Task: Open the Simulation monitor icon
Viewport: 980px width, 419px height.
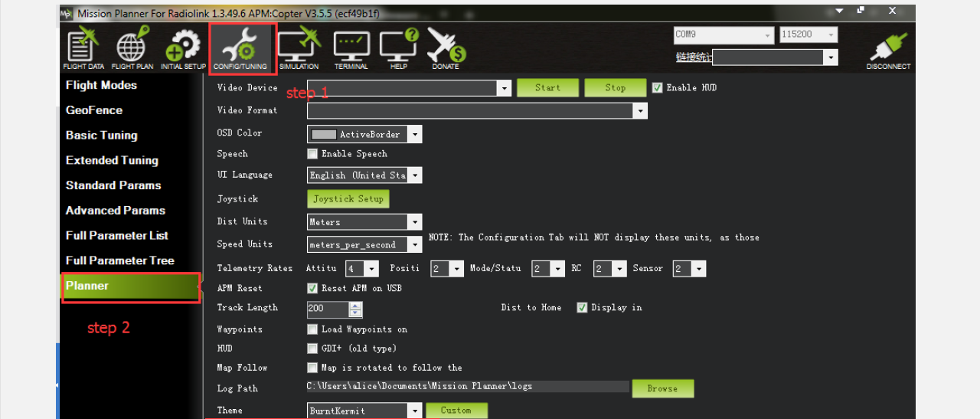Action: pos(299,47)
